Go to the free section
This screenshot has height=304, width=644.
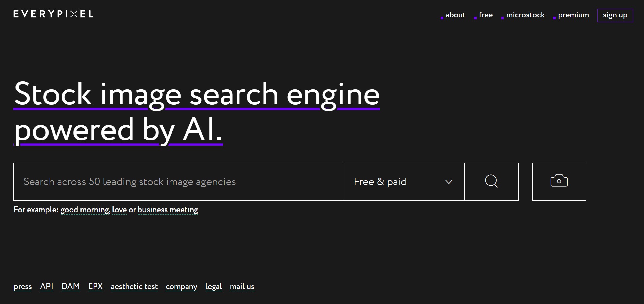[486, 15]
